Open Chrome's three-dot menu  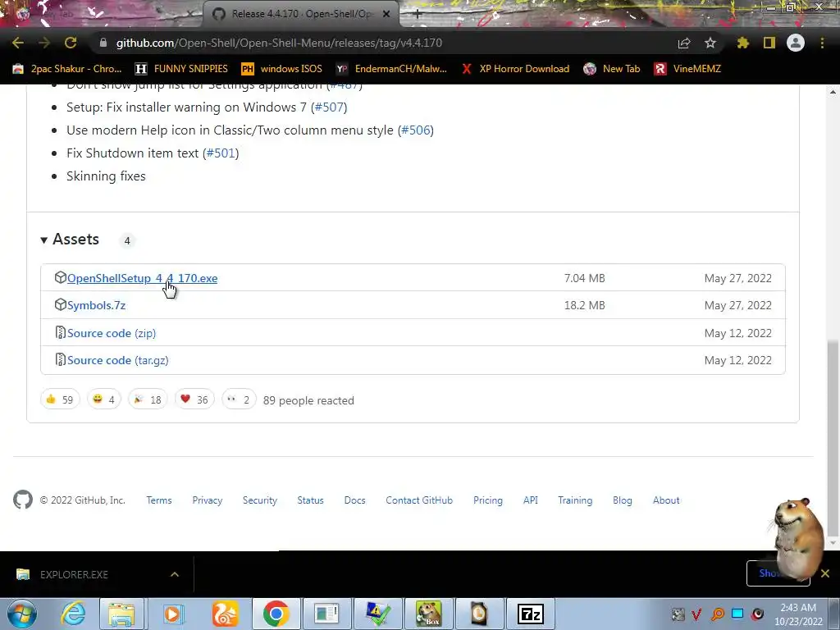coord(822,43)
